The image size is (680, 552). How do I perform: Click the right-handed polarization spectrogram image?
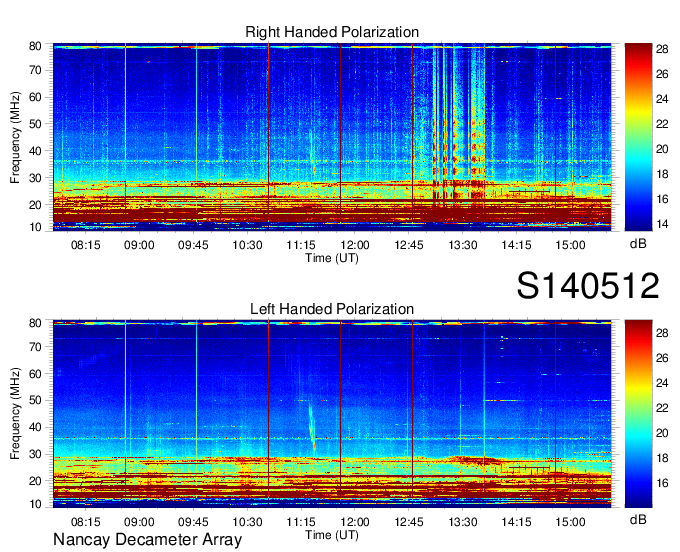click(332, 137)
